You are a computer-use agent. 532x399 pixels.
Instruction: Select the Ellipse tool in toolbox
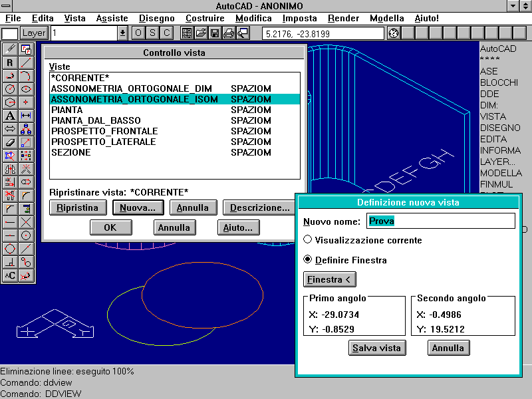point(26,89)
